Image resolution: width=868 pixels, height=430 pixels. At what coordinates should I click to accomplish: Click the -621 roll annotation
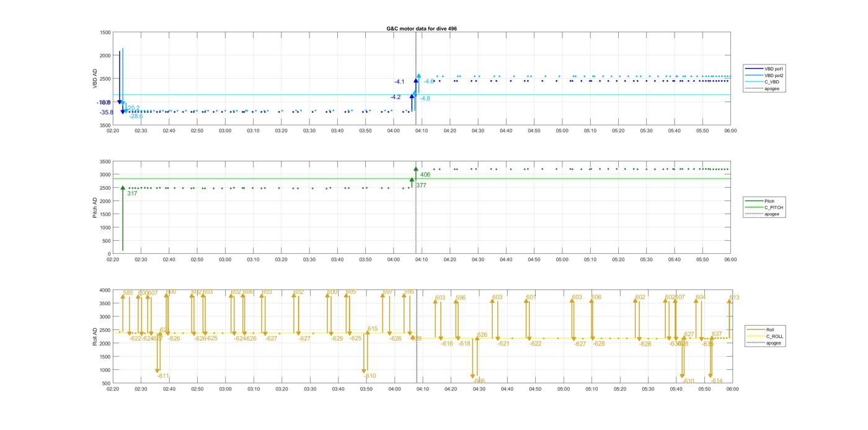point(503,343)
